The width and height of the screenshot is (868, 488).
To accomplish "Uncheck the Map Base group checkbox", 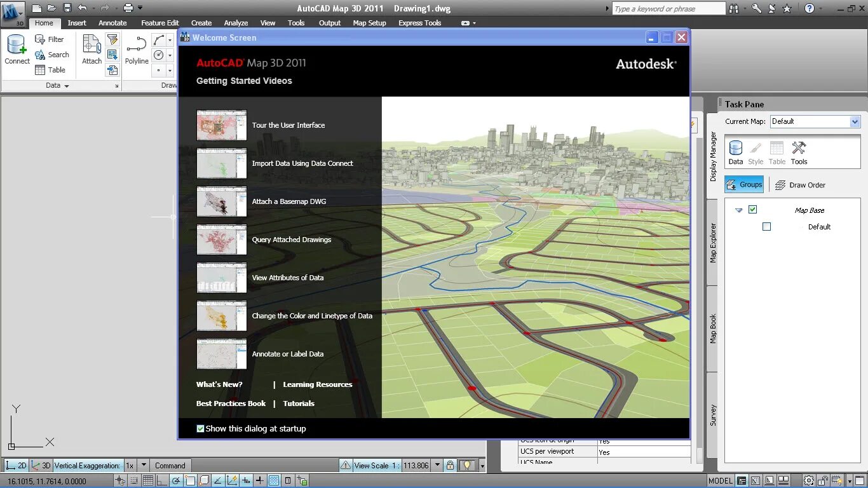I will pos(753,210).
